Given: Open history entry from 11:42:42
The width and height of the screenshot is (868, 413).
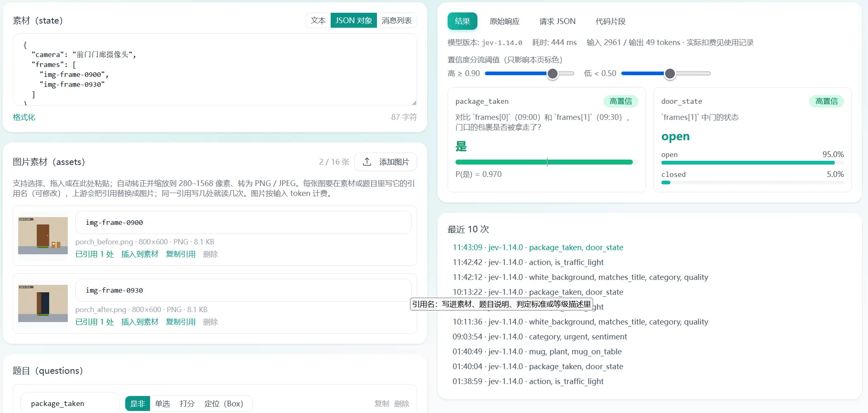Looking at the screenshot, I should pyautogui.click(x=528, y=262).
